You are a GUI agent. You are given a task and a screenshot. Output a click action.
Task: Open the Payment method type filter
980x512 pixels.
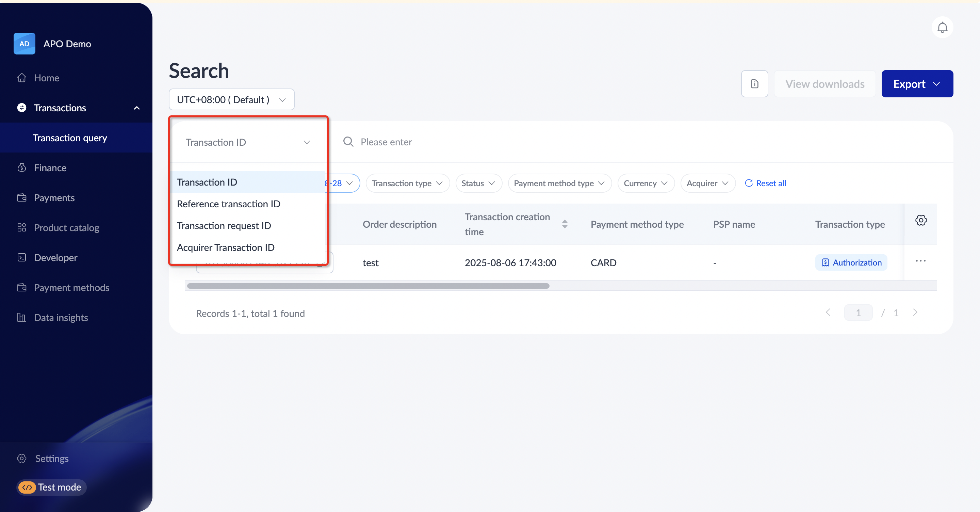tap(559, 183)
